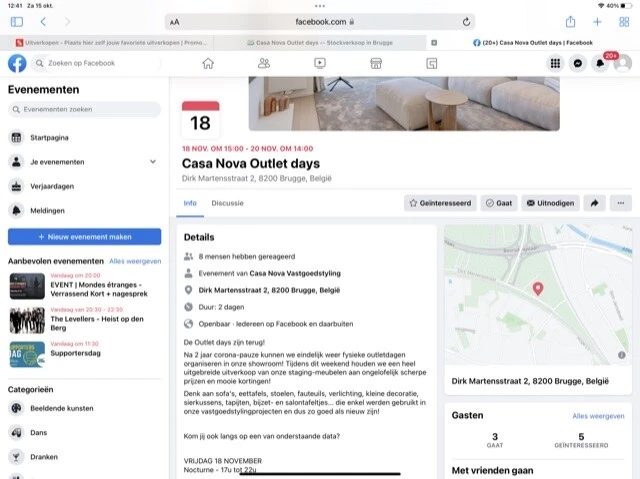Image resolution: width=640 pixels, height=479 pixels.
Task: Click the Evenementen zoeken field
Action: (x=84, y=109)
